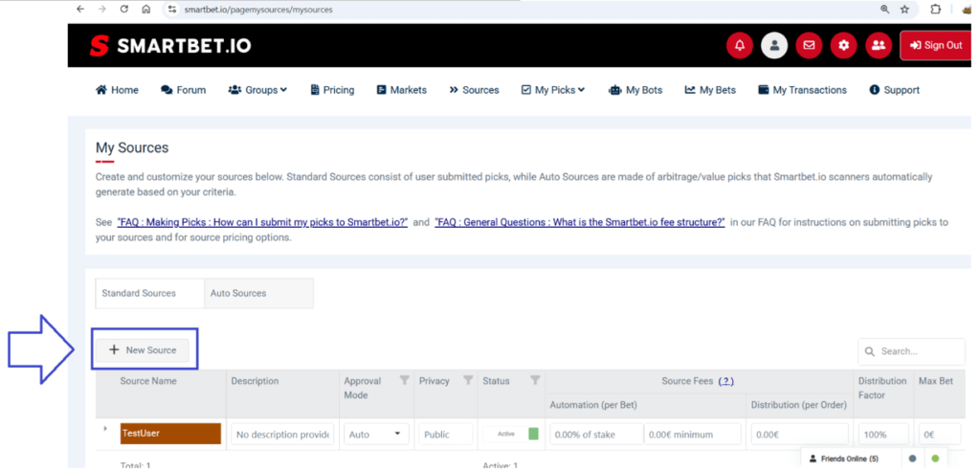This screenshot has width=980, height=473.
Task: Open the My Picks dropdown menu
Action: tap(552, 90)
